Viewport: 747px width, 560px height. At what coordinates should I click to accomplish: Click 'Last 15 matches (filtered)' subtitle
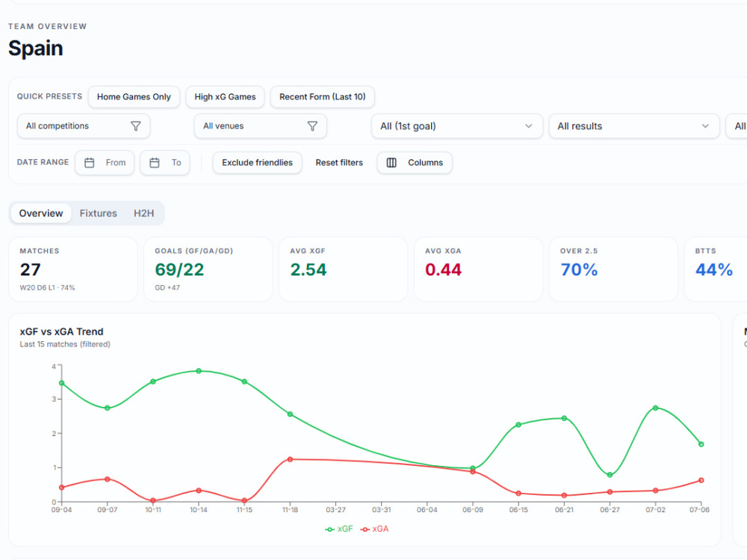tap(65, 344)
